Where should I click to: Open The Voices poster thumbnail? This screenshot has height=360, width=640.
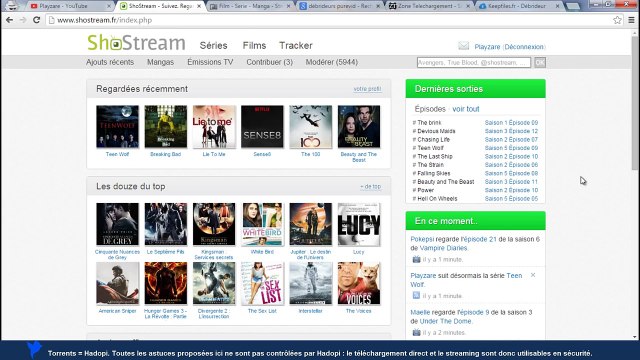click(359, 283)
